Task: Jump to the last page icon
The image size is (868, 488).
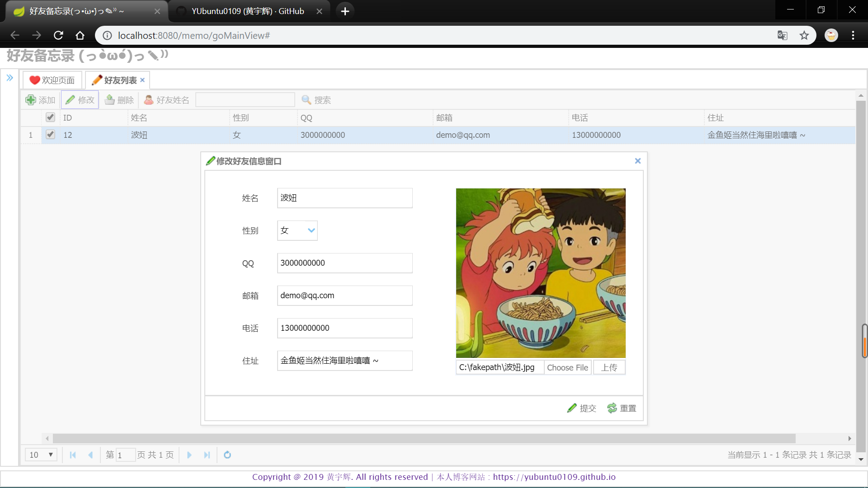Action: [207, 455]
